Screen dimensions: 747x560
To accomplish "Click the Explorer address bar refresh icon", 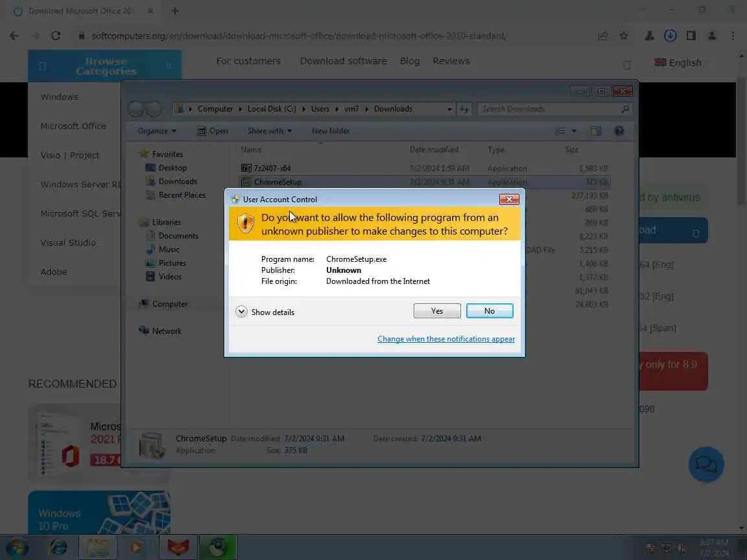I will tap(464, 109).
